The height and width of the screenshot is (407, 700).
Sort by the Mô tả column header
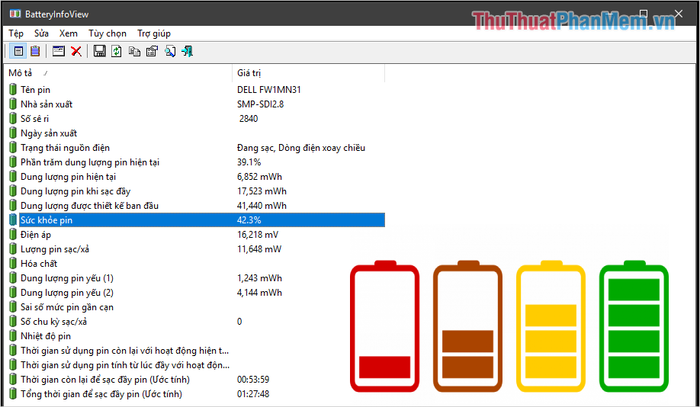click(118, 73)
